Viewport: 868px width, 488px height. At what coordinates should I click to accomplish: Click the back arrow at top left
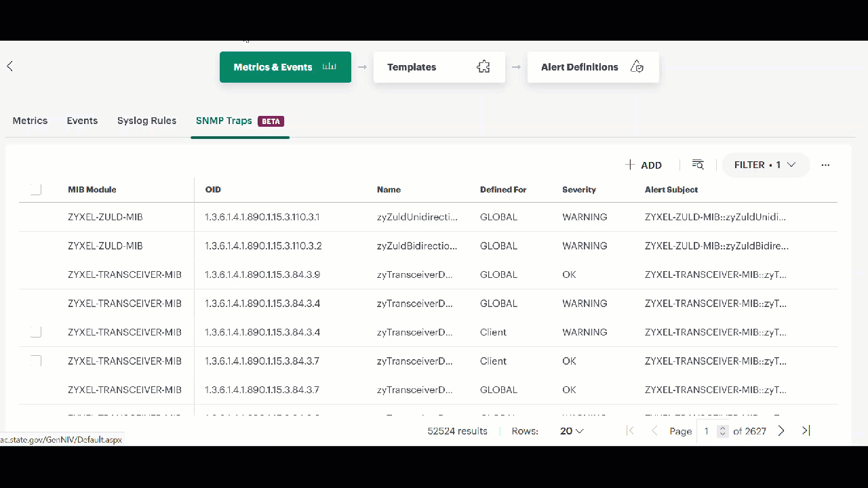point(9,66)
